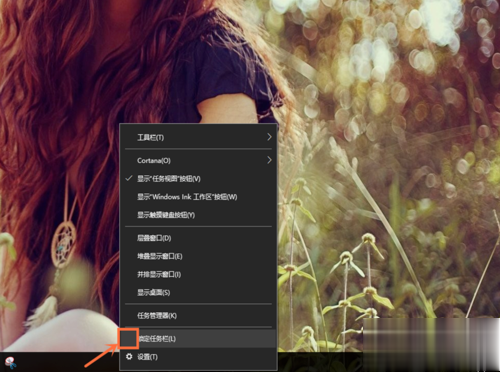Click the 工具栏(T) label text

tap(150, 137)
